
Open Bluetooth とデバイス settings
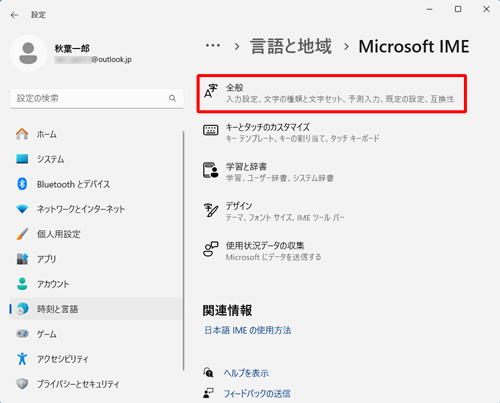pos(96,184)
